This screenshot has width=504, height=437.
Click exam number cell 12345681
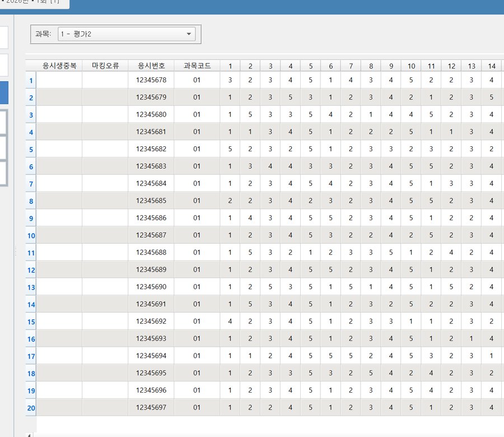tap(151, 132)
